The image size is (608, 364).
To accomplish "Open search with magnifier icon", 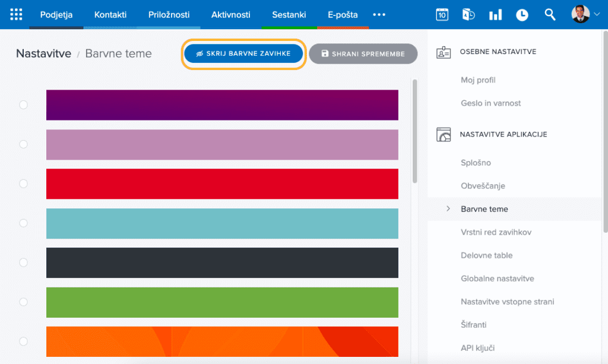I will (550, 15).
